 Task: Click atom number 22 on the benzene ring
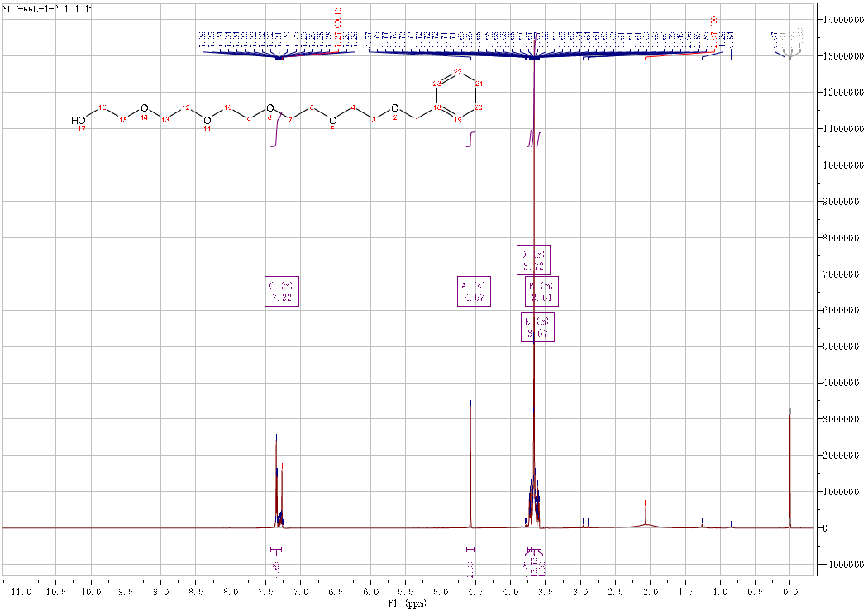(458, 72)
